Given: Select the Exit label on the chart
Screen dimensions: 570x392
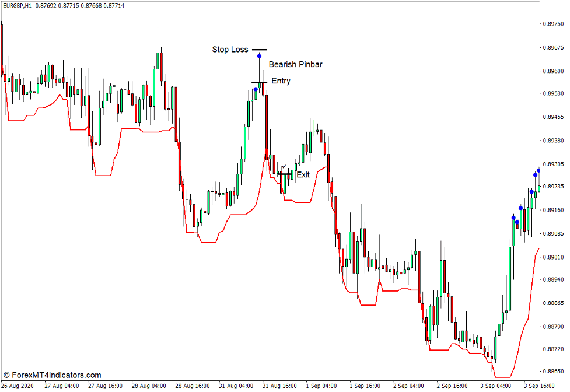Looking at the screenshot, I should (x=303, y=174).
